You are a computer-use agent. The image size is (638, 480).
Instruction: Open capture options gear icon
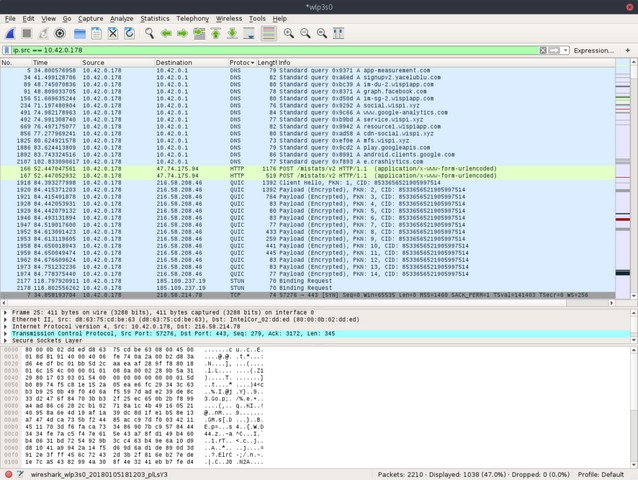pos(60,33)
